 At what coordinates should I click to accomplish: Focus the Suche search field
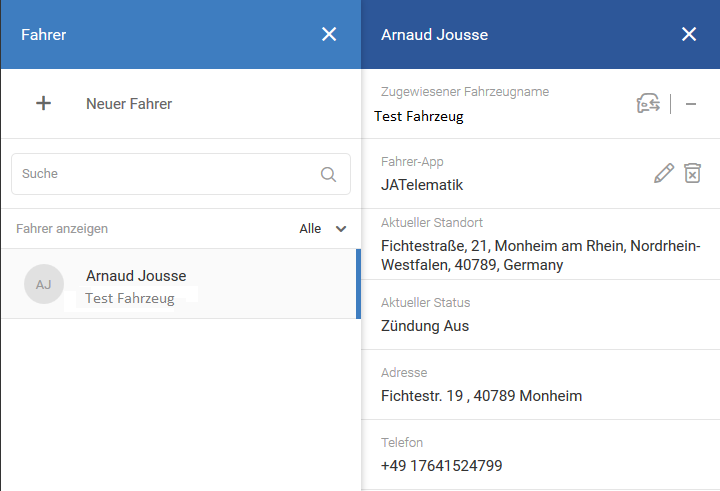coord(165,174)
